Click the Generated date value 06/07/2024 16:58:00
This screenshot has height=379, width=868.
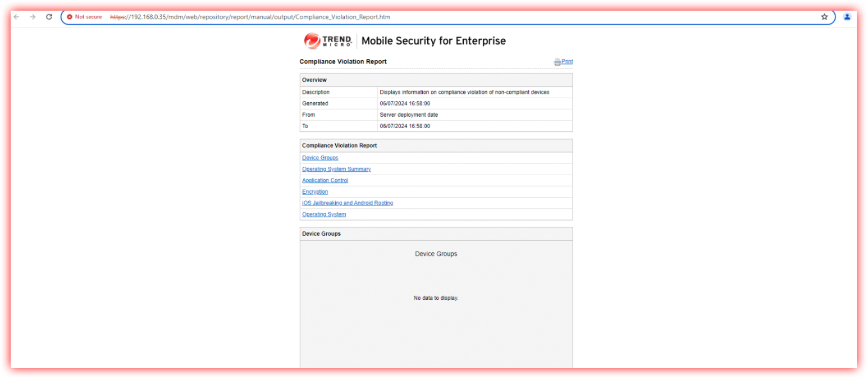(x=405, y=103)
